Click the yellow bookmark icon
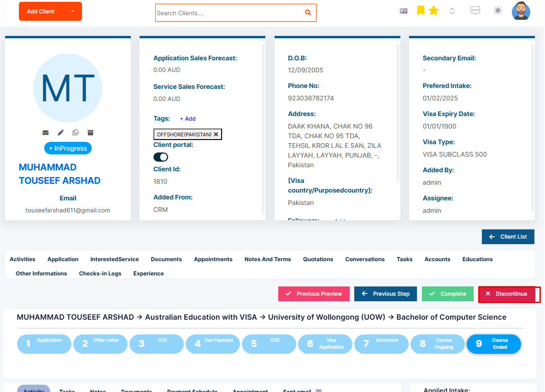This screenshot has width=545, height=392. [x=421, y=11]
